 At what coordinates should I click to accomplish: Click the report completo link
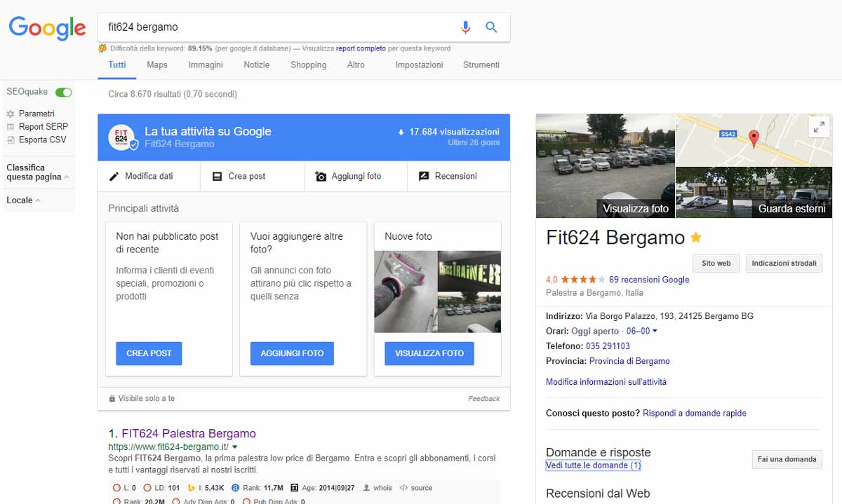pyautogui.click(x=361, y=48)
